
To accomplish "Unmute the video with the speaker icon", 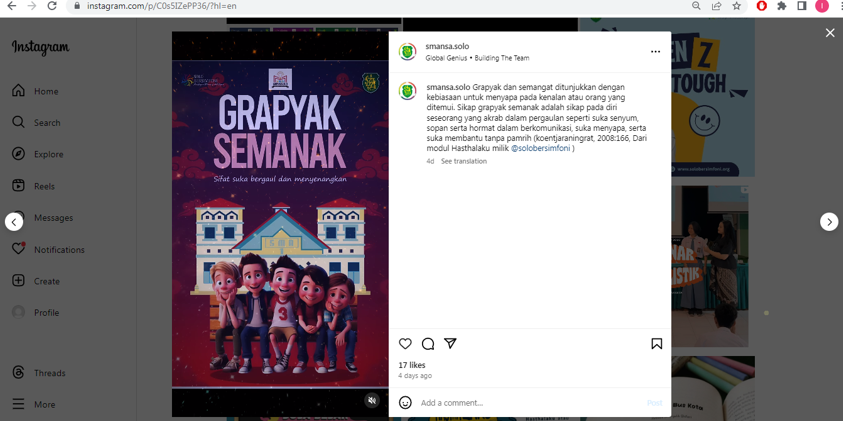I will tap(372, 400).
